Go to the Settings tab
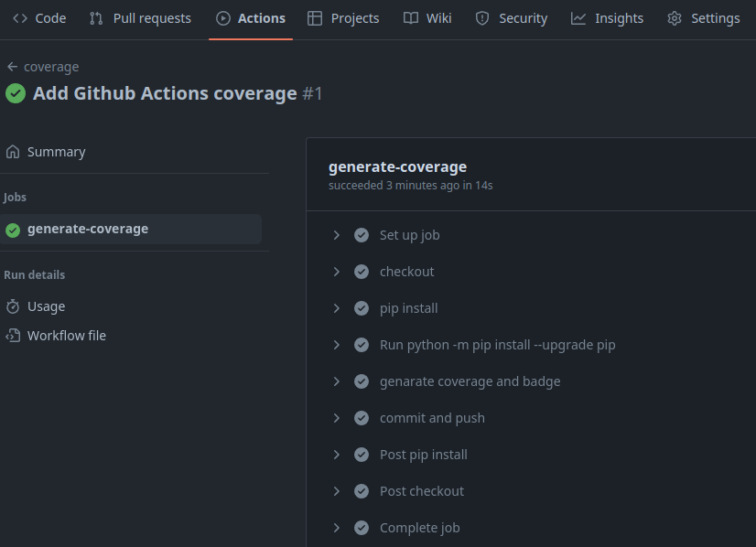Image resolution: width=756 pixels, height=547 pixels. [x=703, y=18]
